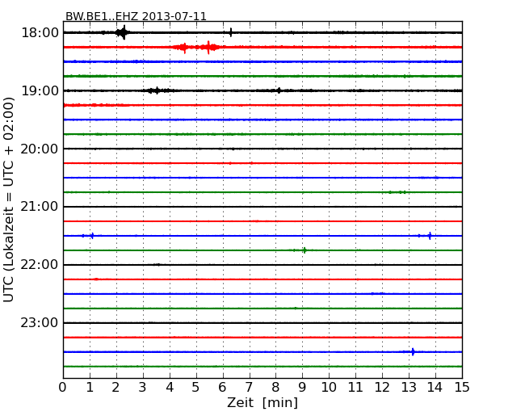Click the blue spike near minute 13 on the 23:30 trace
This screenshot has height=420, width=525.
coord(413,351)
